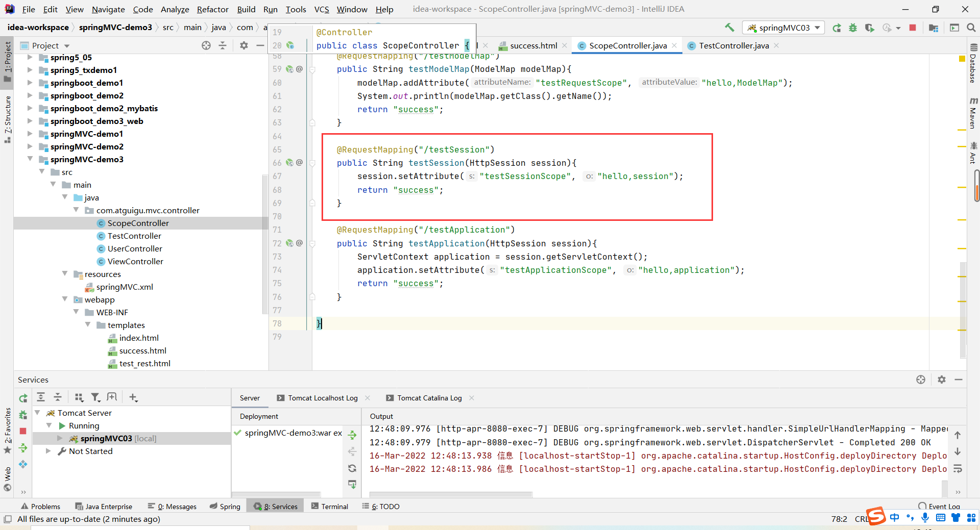Viewport: 980px width, 530px height.
Task: Open the Refactor menu
Action: [x=213, y=9]
